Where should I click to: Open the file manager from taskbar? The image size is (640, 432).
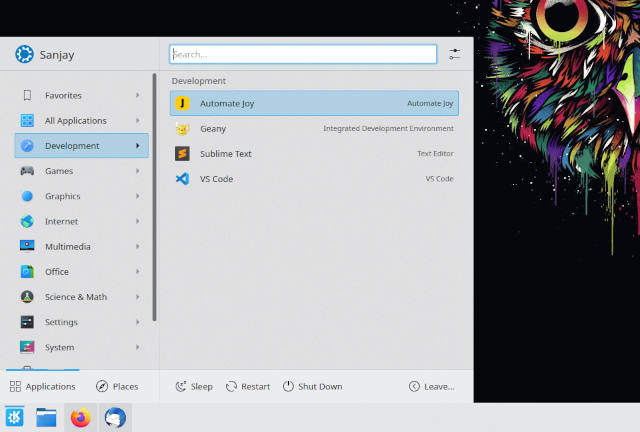point(46,417)
